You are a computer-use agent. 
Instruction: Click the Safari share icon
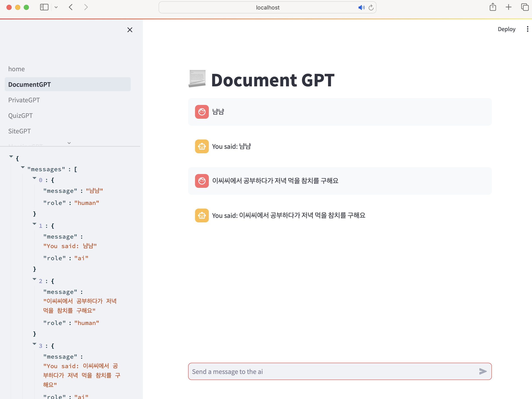pos(493,7)
